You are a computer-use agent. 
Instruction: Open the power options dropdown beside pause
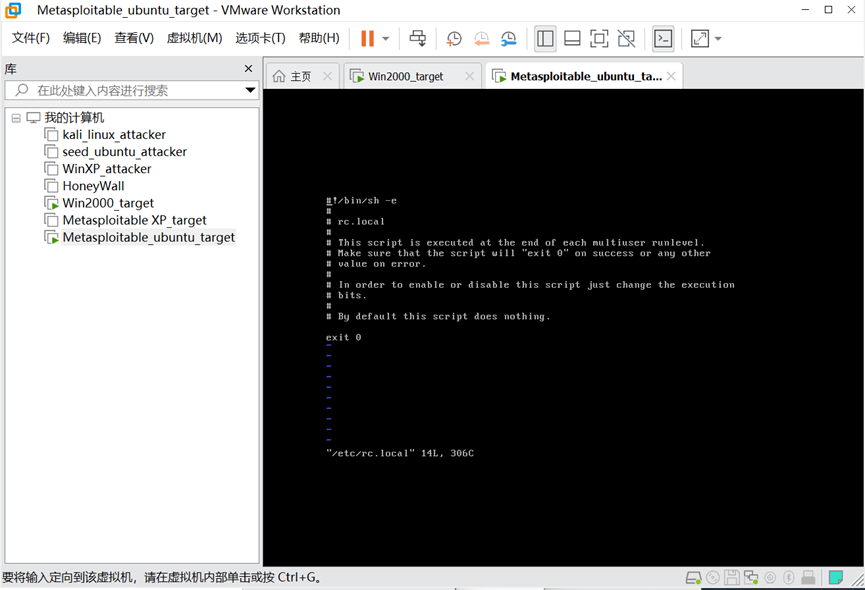(x=386, y=39)
